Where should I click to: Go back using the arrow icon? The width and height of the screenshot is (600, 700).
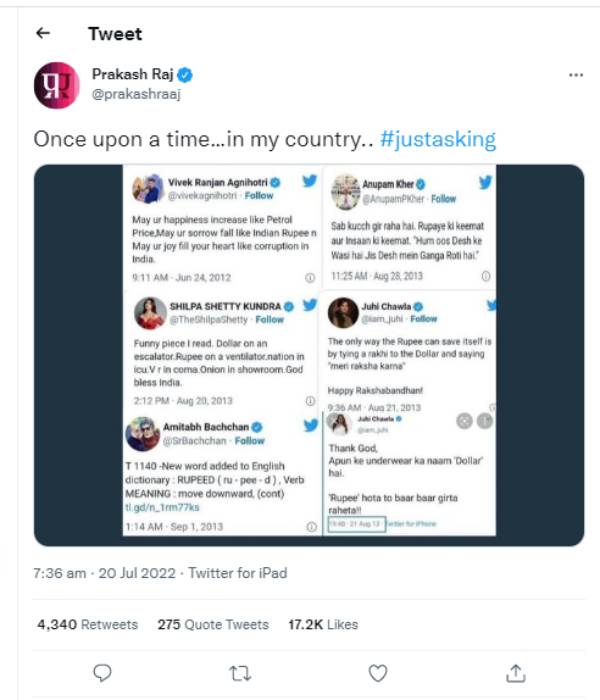pos(42,33)
